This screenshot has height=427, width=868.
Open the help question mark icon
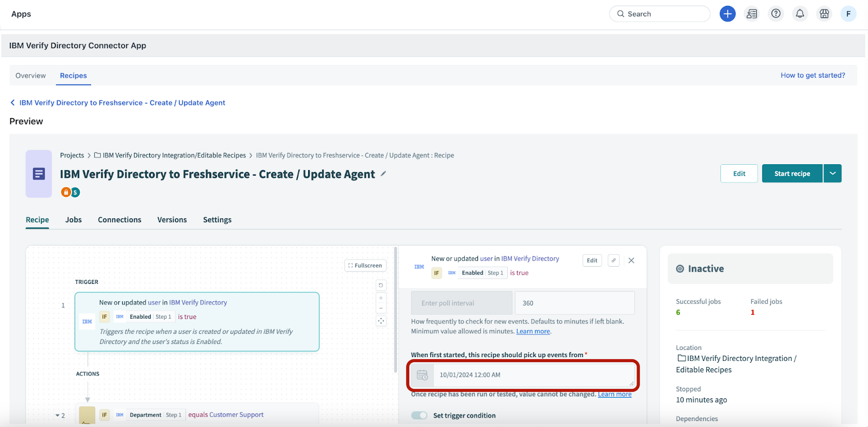[x=776, y=14]
